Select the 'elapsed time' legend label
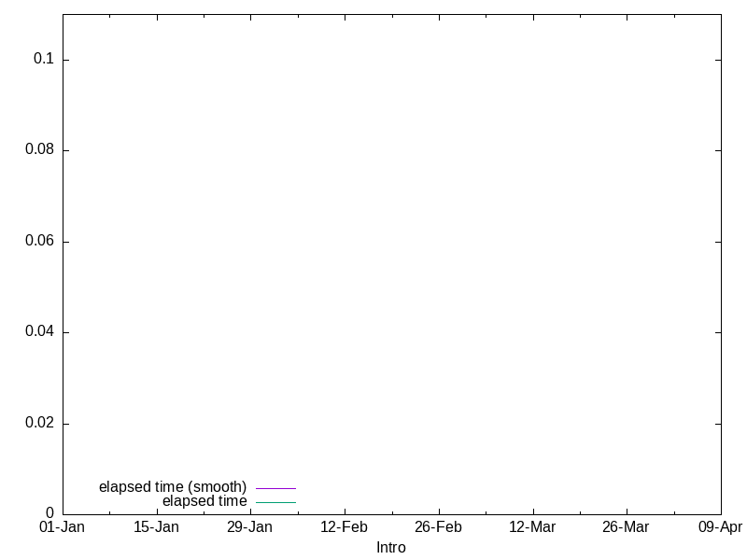This screenshot has height=560, width=747. tap(204, 501)
